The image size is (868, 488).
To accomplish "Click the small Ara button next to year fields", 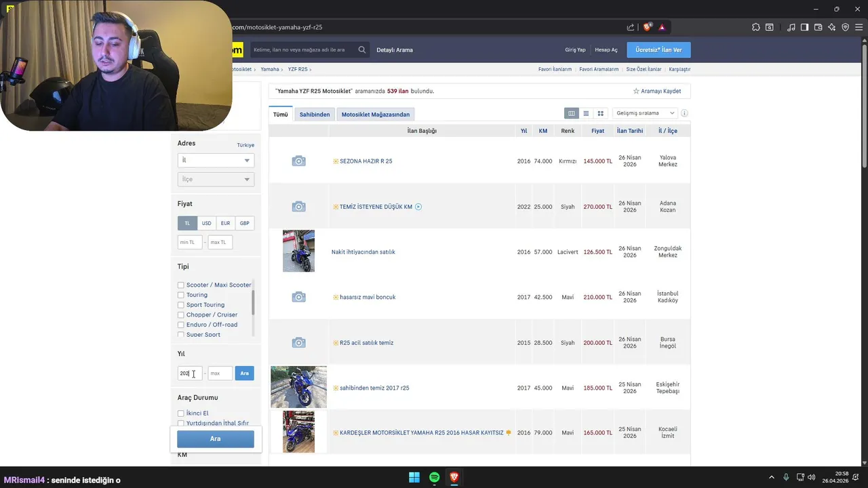I will (x=244, y=373).
